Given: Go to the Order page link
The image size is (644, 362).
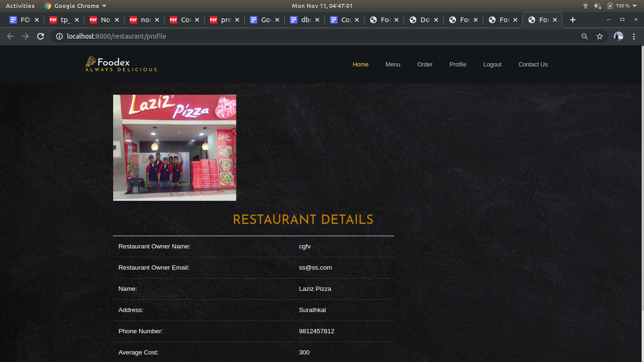Looking at the screenshot, I should pyautogui.click(x=425, y=65).
